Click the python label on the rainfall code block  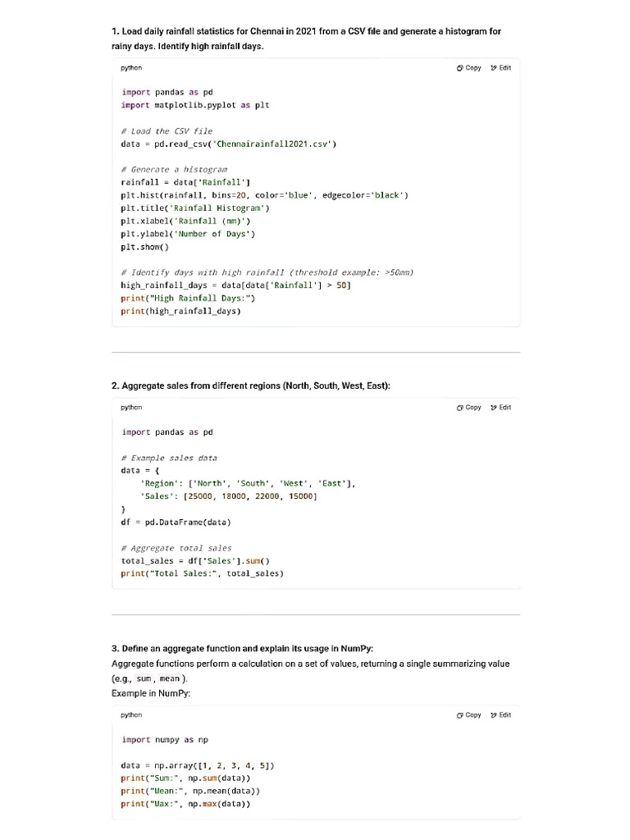(131, 68)
